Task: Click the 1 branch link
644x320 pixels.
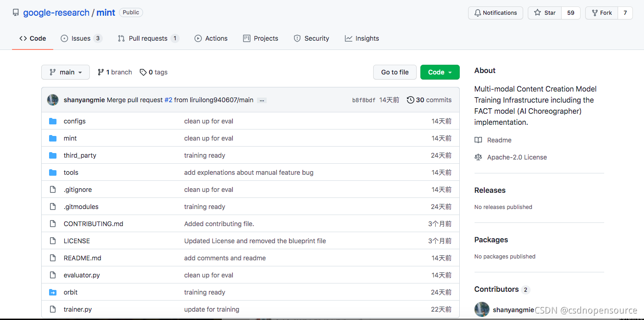Action: click(x=115, y=72)
